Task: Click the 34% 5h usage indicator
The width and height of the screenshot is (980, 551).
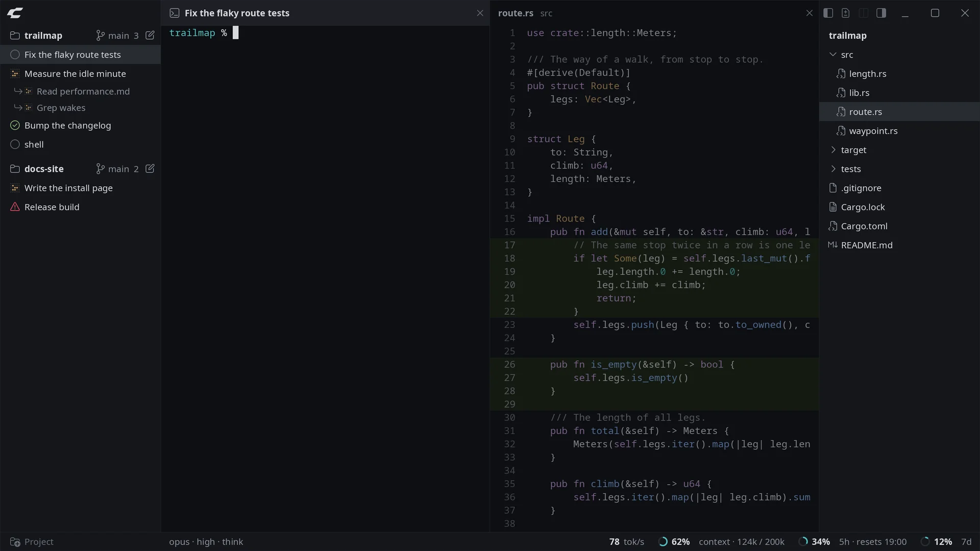Action: [852, 542]
